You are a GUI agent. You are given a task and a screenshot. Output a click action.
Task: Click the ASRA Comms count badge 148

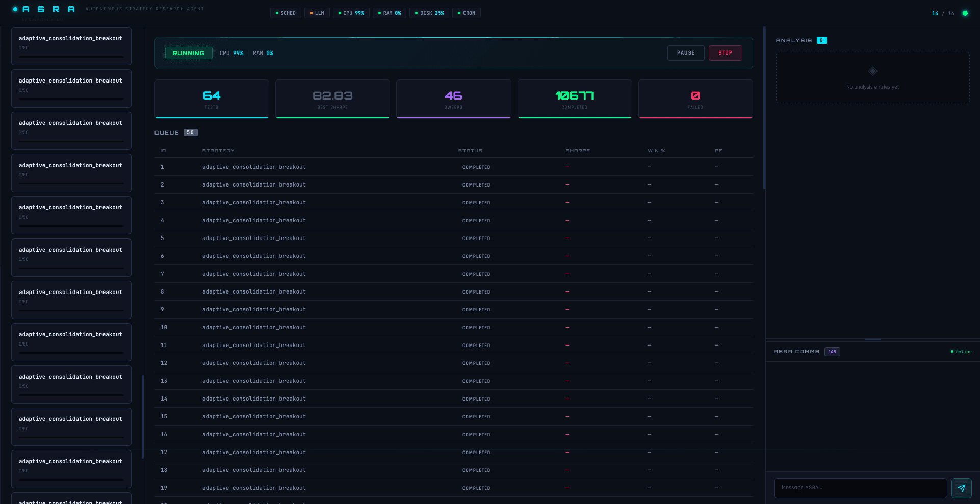pos(832,352)
